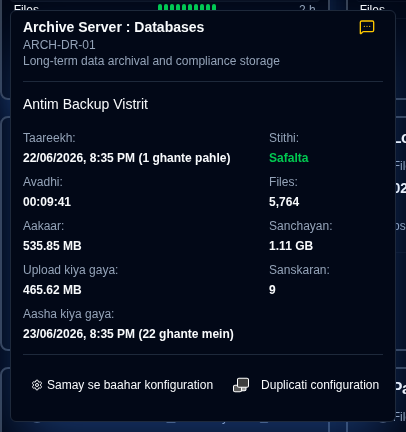This screenshot has width=406, height=432.
Task: Click the Stithi: label
Action: point(284,138)
